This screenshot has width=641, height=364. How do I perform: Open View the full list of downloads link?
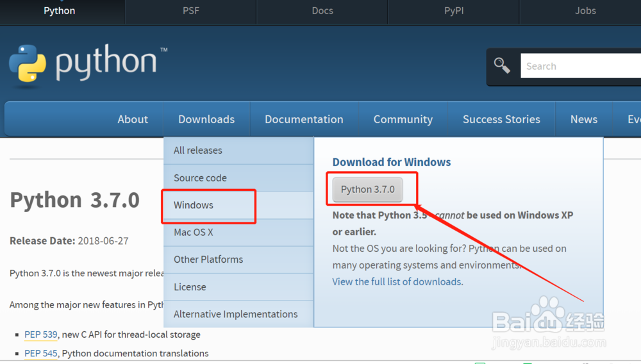(x=397, y=282)
